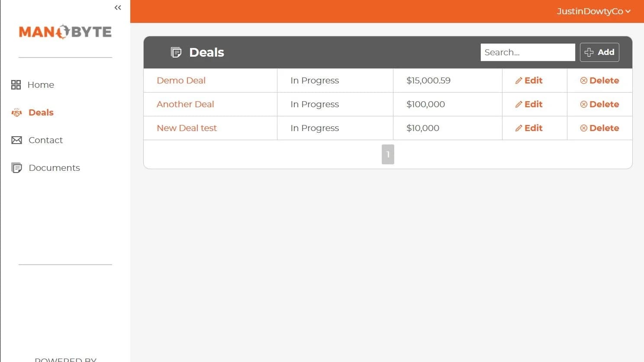Open the New Deal test record
This screenshot has width=644, height=362.
[187, 128]
